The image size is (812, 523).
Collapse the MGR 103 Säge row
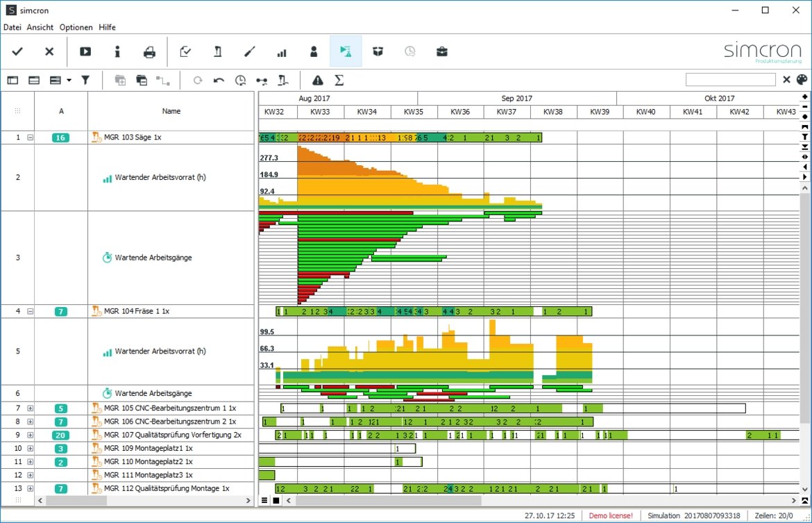[30, 138]
